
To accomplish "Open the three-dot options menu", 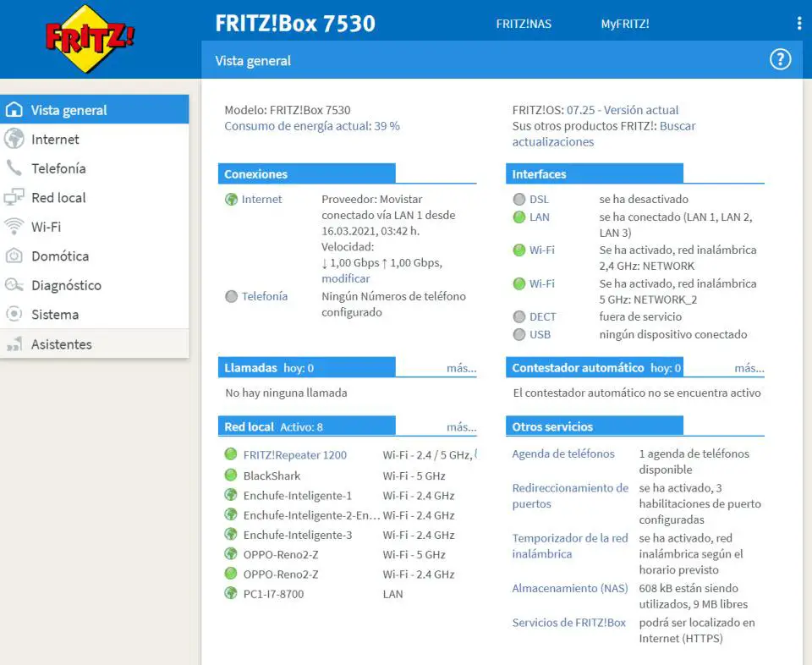I will coord(799,24).
